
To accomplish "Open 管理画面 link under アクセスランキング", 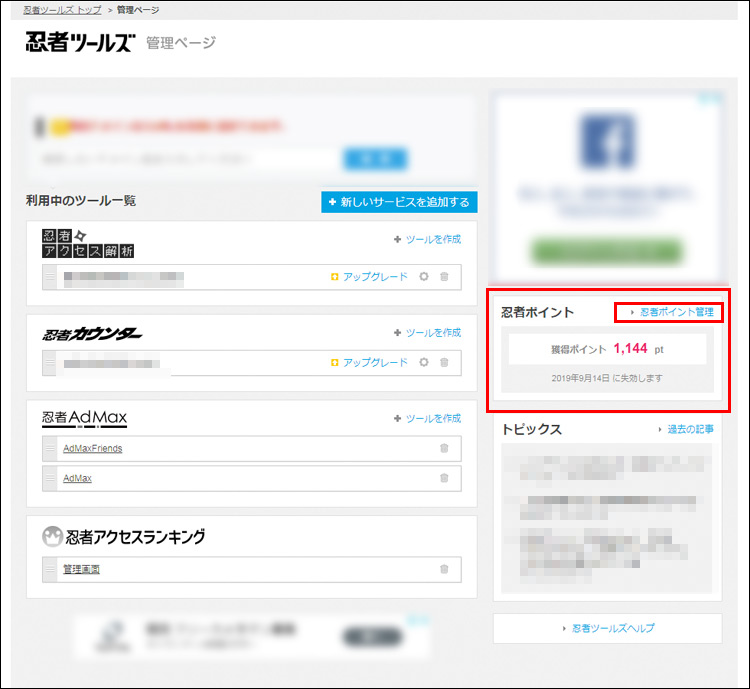I will click(82, 569).
